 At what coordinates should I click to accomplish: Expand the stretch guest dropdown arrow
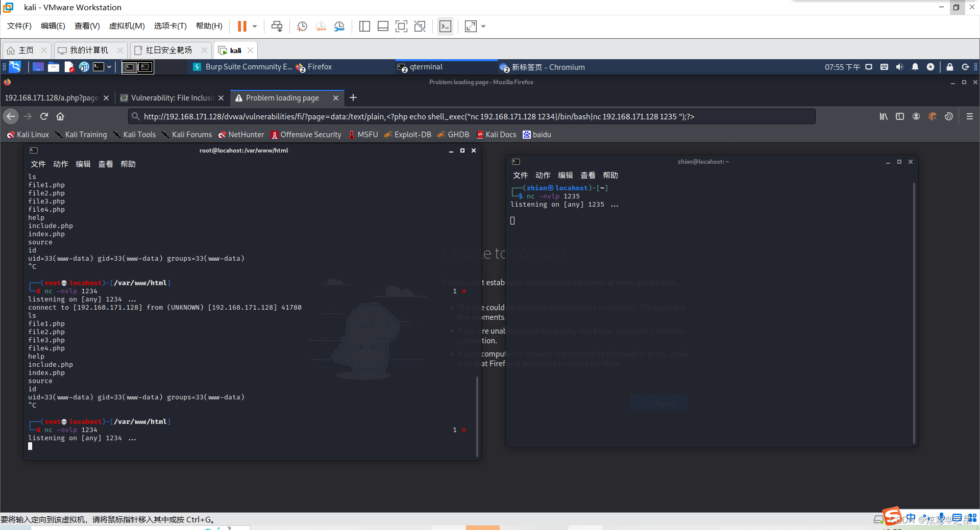483,26
